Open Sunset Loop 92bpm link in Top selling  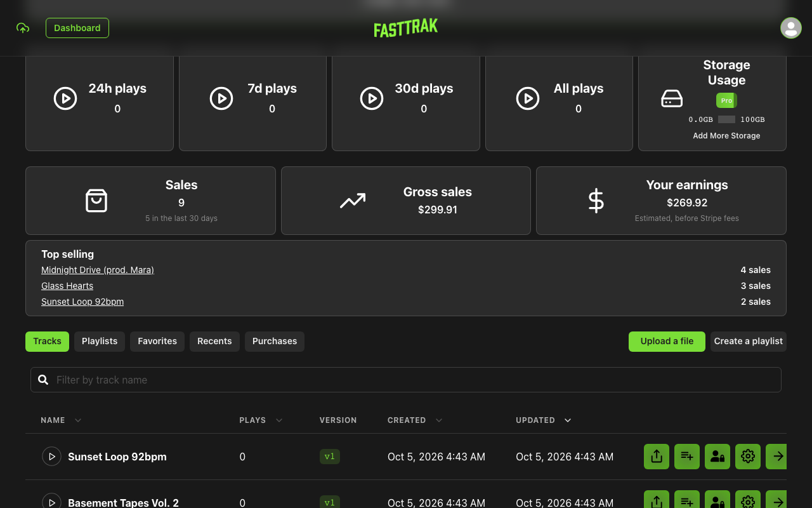coord(82,302)
